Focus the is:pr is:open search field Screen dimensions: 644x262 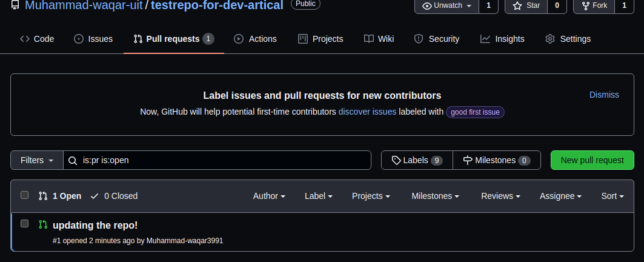[x=217, y=160]
